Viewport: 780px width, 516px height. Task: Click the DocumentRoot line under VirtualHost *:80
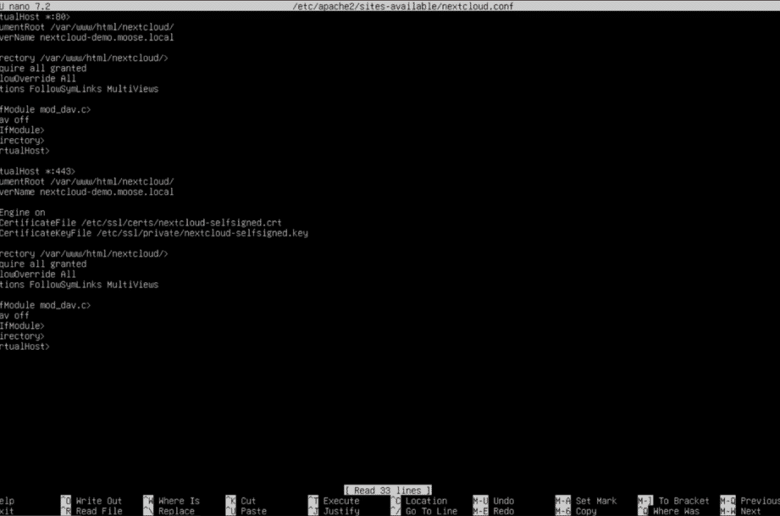pyautogui.click(x=87, y=27)
